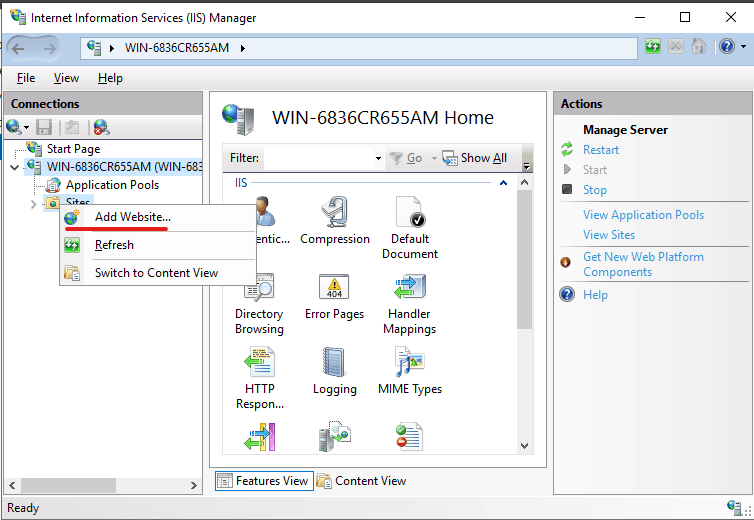Open the Filter combo box dropdown
754x520 pixels.
point(378,158)
